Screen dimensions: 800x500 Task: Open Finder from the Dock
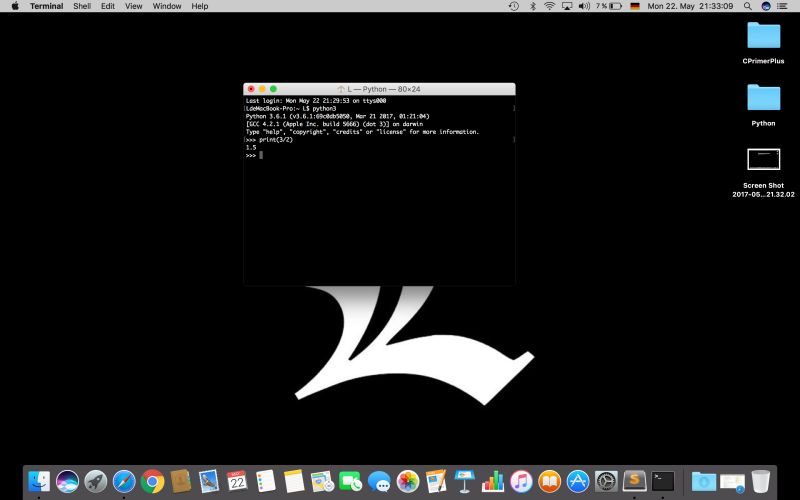coord(39,481)
